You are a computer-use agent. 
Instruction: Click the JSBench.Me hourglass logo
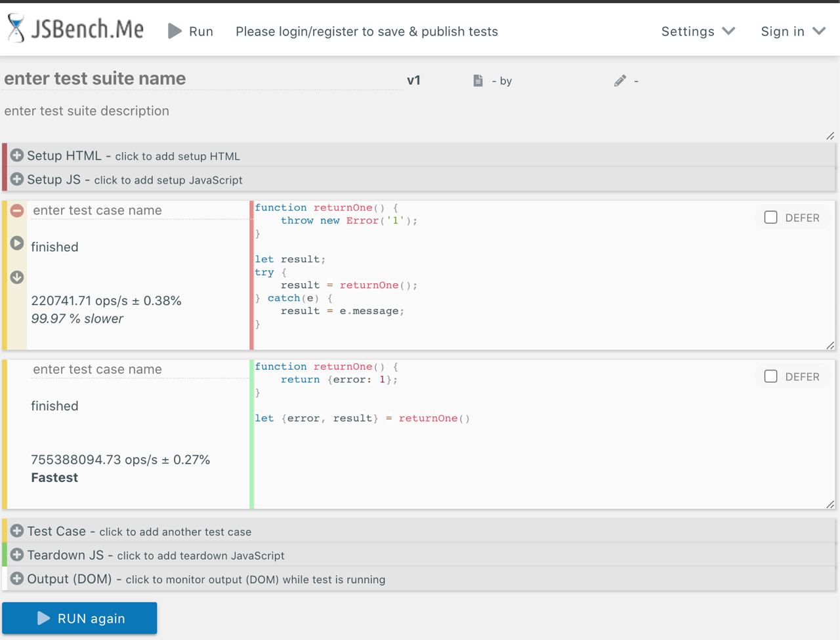click(x=16, y=29)
